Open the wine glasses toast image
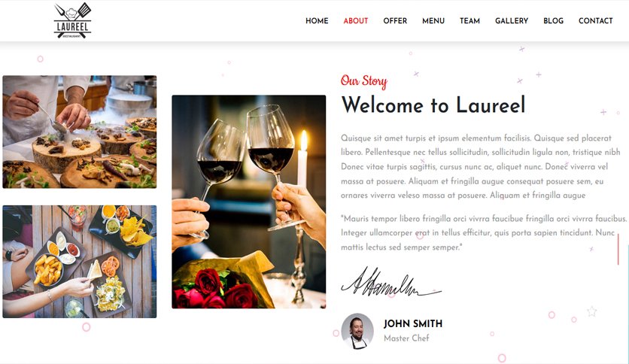The width and height of the screenshot is (629, 364). point(249,202)
